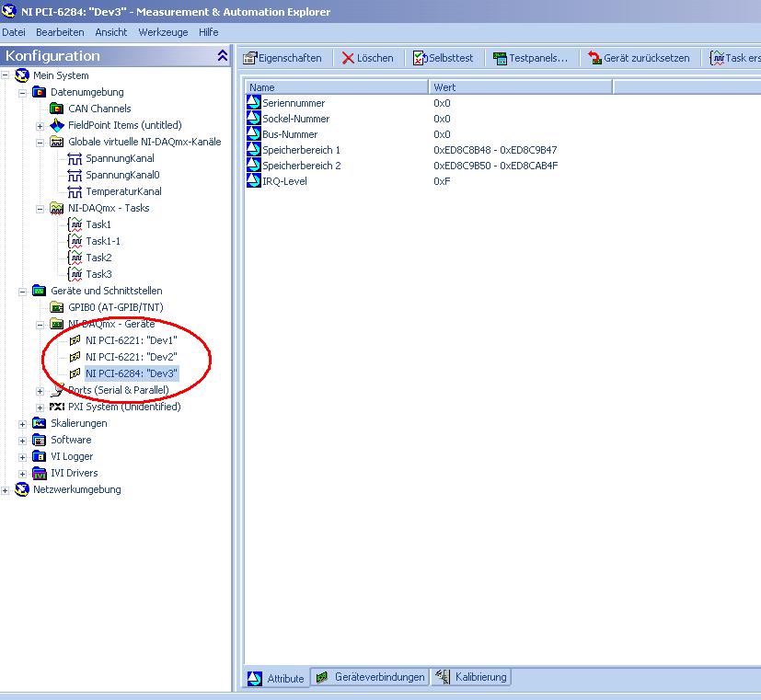Image resolution: width=761 pixels, height=700 pixels.
Task: Click the Mein System icon
Action: coord(21,75)
